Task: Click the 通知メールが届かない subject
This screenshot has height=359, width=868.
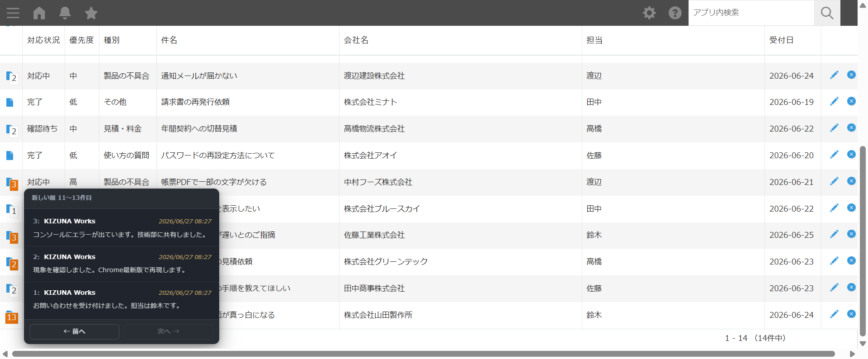Action: click(x=199, y=76)
